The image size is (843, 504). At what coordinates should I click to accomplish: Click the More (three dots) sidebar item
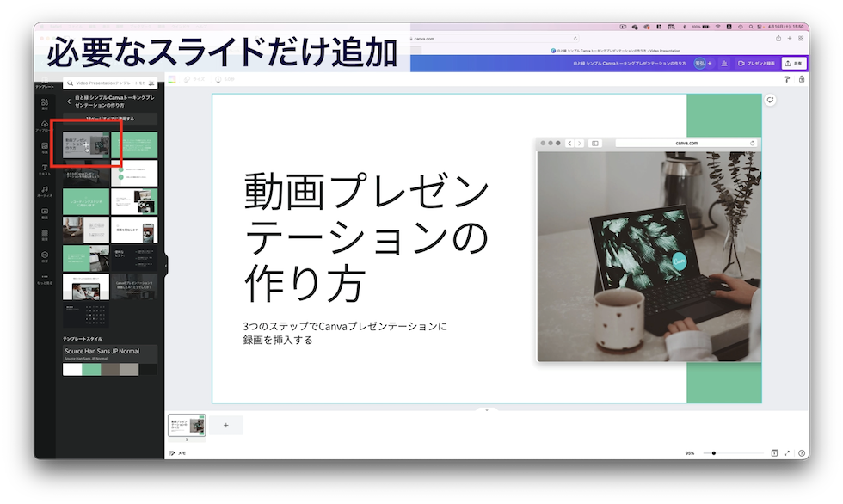click(45, 279)
